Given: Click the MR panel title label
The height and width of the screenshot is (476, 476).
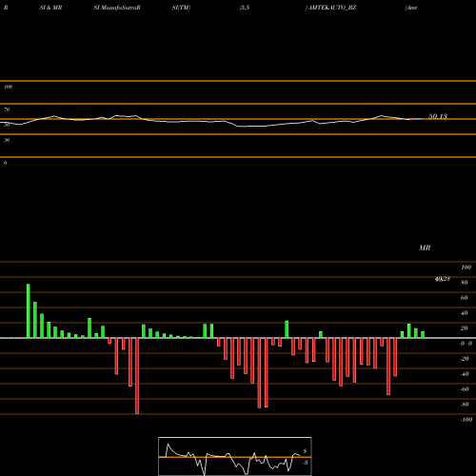Looking at the screenshot, I should click(425, 248).
